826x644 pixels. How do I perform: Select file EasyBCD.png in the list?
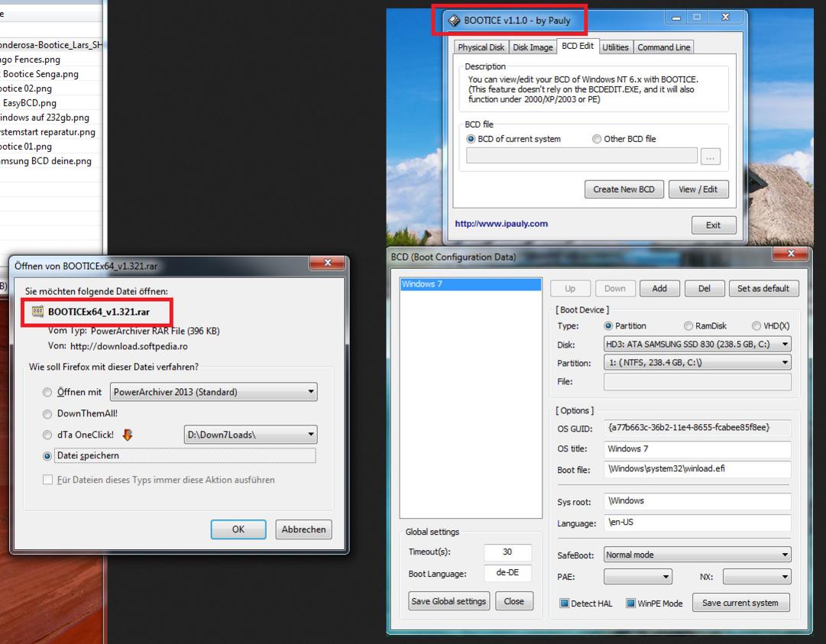pyautogui.click(x=29, y=103)
